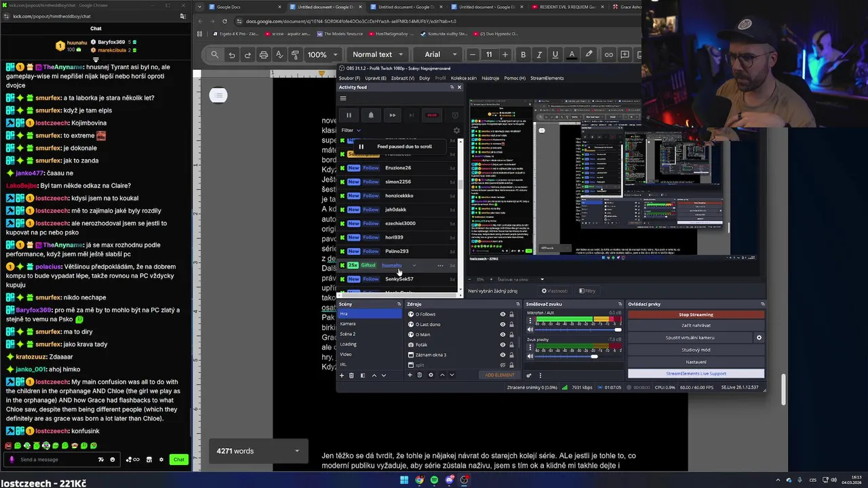The width and height of the screenshot is (868, 488).
Task: Expand the Activity feed Filter dropdown
Action: [351, 130]
